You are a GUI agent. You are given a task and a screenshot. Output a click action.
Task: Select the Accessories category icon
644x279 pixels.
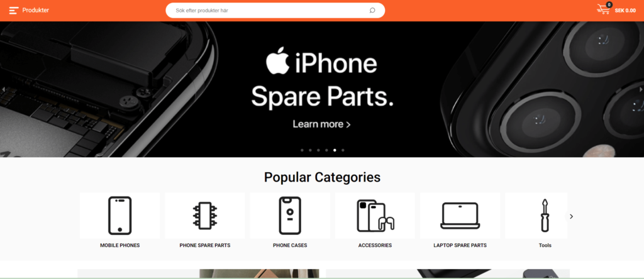point(375,216)
